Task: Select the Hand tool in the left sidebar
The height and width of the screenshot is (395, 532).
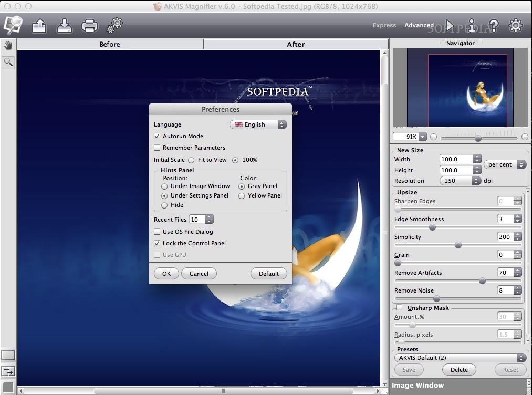Action: tap(7, 45)
